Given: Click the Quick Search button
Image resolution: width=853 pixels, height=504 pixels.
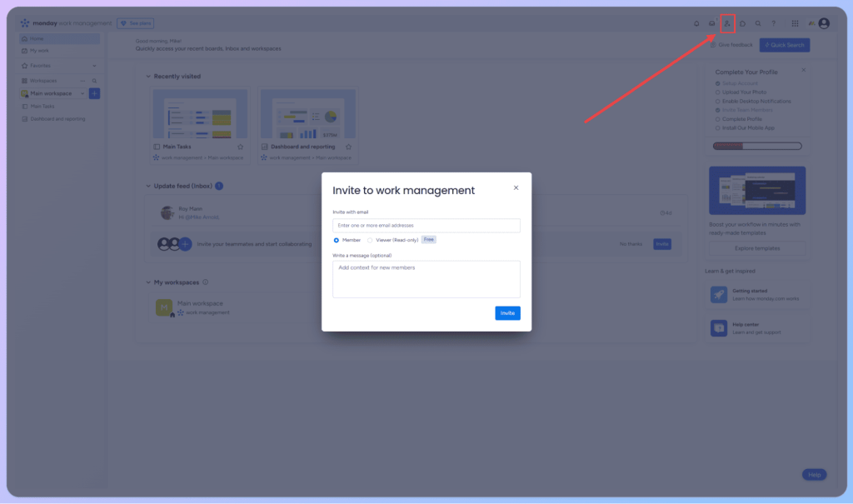Looking at the screenshot, I should (785, 45).
